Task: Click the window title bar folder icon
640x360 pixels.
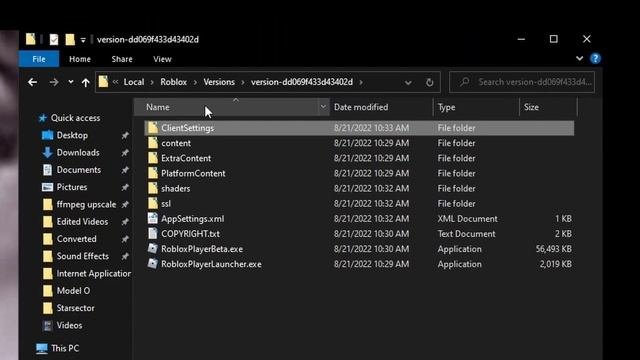Action: coord(31,39)
